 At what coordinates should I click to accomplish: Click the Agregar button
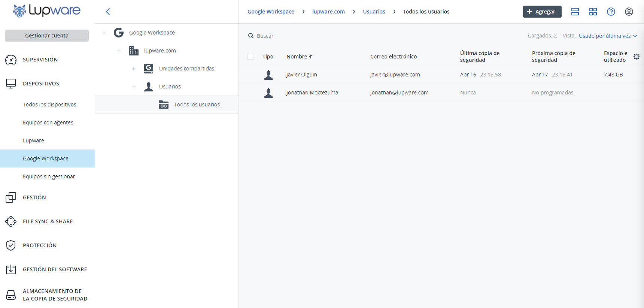pos(542,12)
